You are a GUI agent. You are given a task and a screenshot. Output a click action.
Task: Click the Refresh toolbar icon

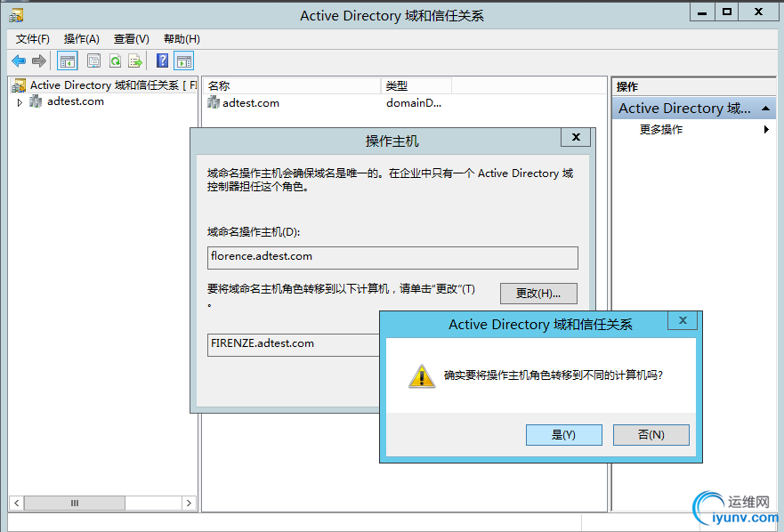coord(116,61)
